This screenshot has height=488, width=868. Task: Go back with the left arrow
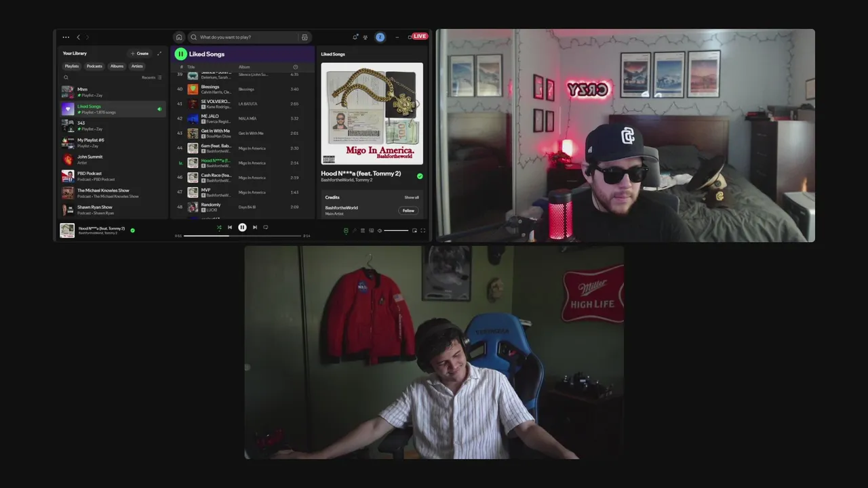click(x=78, y=37)
